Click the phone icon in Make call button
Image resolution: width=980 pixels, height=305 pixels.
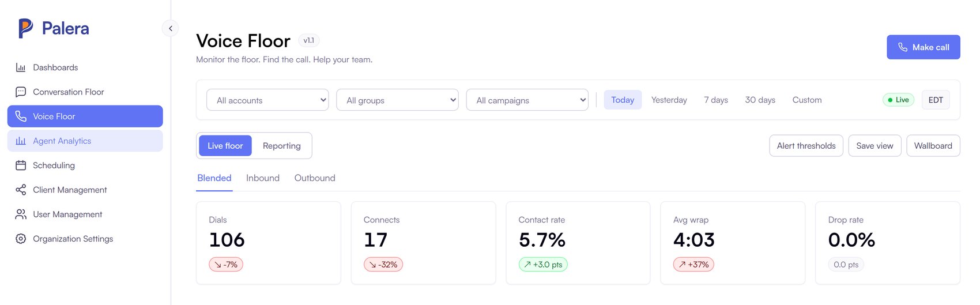coord(903,47)
